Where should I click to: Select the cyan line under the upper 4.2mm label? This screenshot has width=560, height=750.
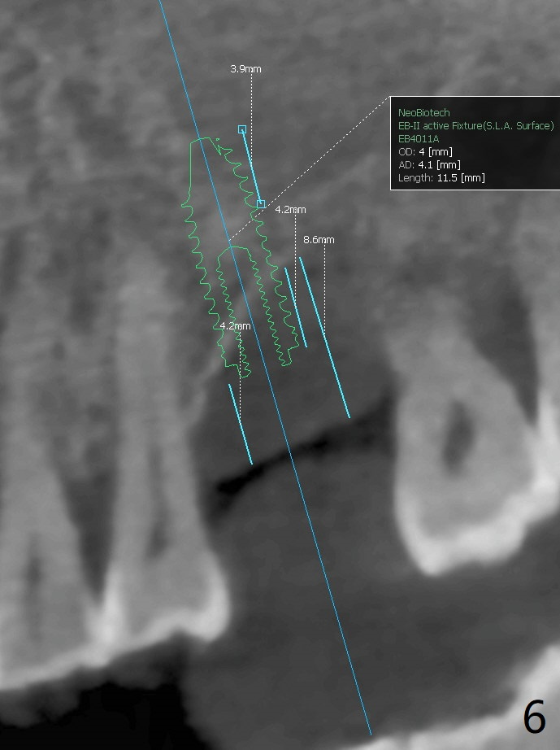pos(296,307)
